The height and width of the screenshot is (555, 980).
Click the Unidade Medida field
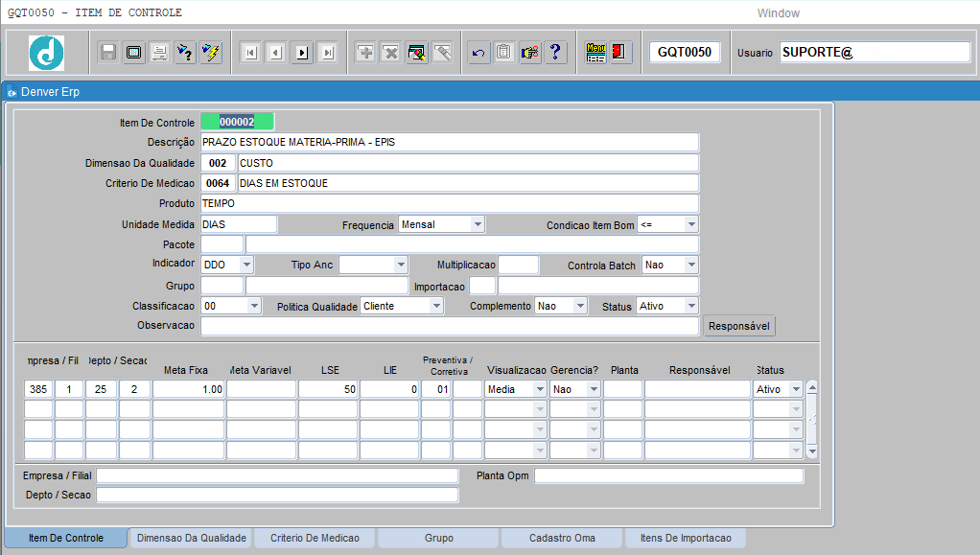tap(239, 224)
